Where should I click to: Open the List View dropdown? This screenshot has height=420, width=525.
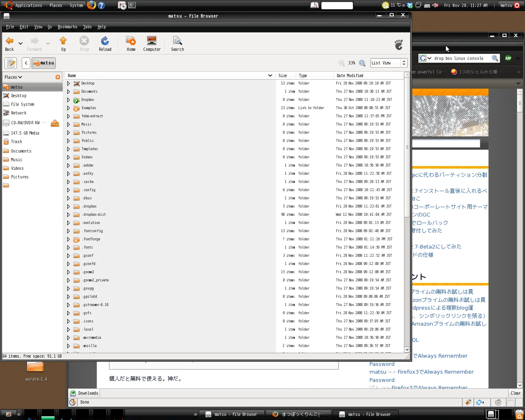(388, 63)
